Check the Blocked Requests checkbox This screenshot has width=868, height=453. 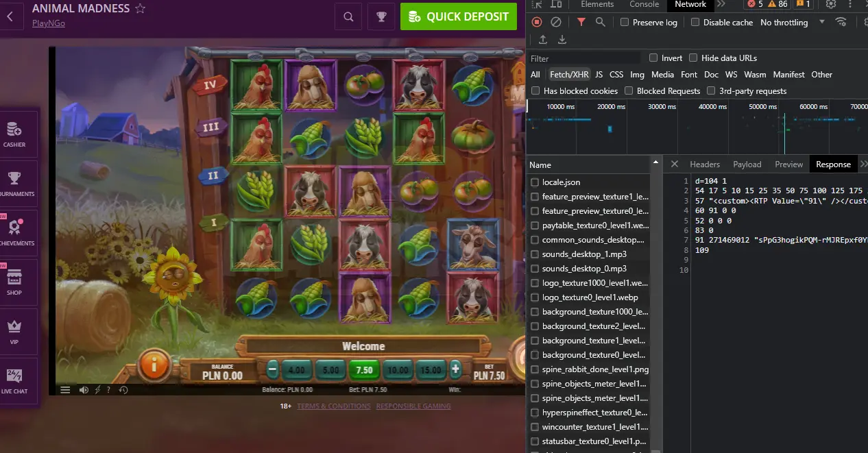[x=629, y=90]
